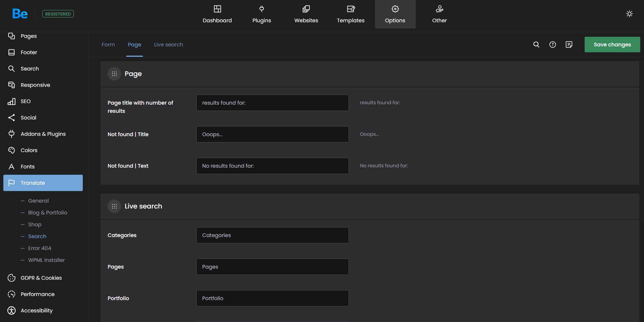Open the Other hand icon
Viewport: 644px width, 322px height.
tap(439, 9)
